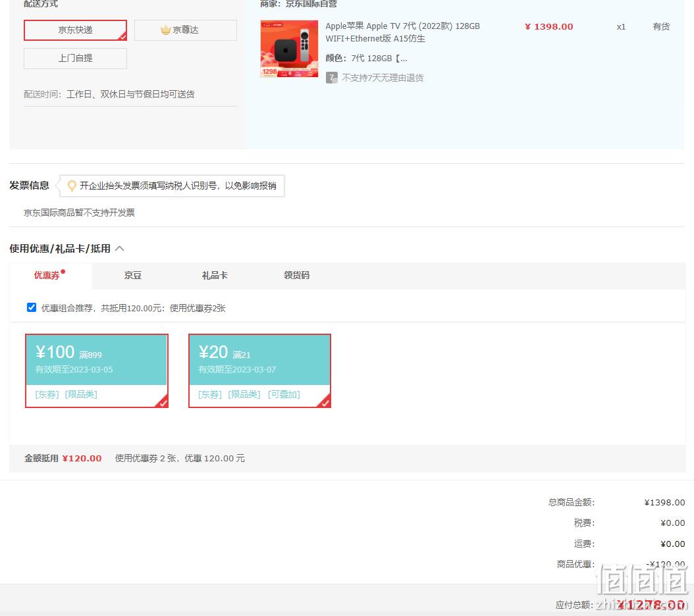Deselect the ¥100 满899 coupon

coord(97,371)
